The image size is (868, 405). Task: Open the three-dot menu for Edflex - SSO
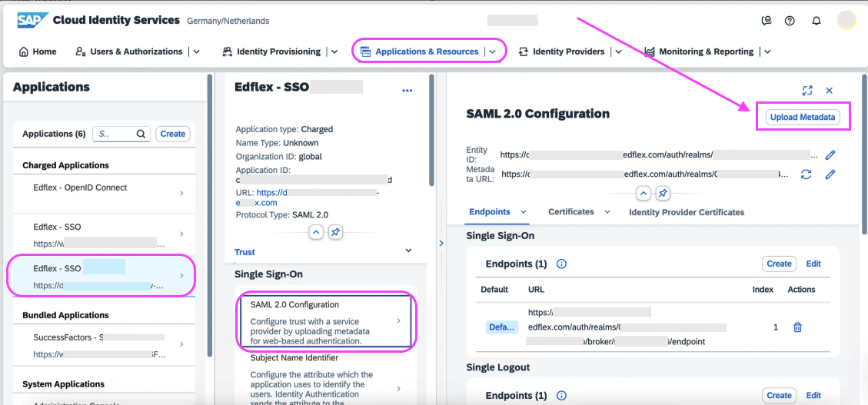pyautogui.click(x=407, y=91)
